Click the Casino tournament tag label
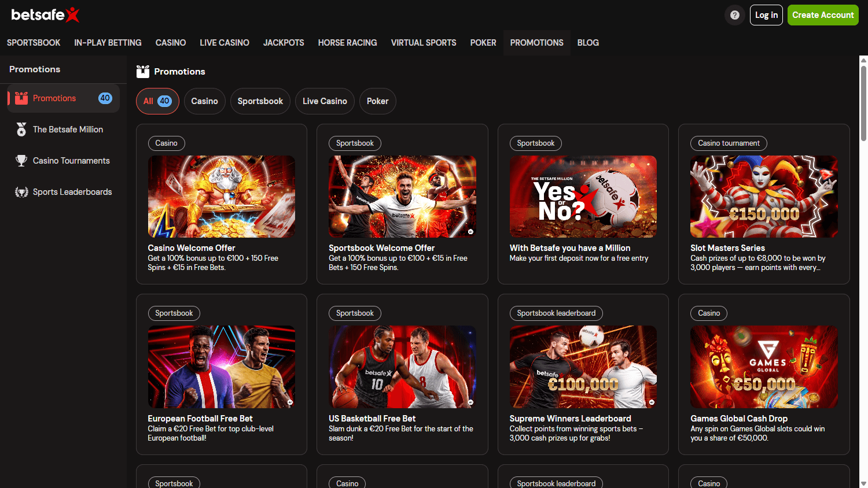 pyautogui.click(x=729, y=143)
